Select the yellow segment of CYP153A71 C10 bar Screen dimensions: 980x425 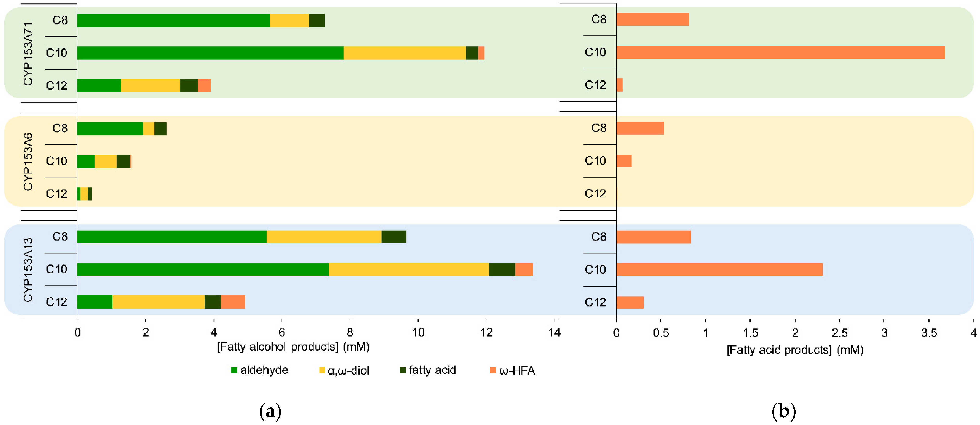pyautogui.click(x=404, y=53)
